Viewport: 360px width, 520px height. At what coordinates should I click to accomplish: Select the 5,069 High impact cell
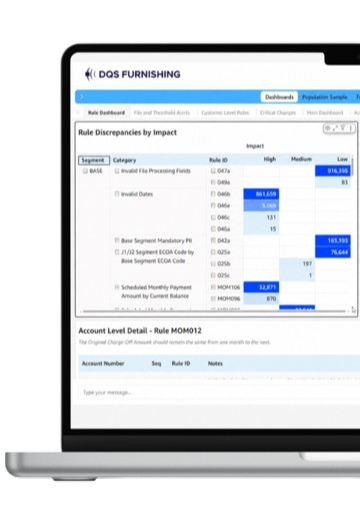pos(261,206)
